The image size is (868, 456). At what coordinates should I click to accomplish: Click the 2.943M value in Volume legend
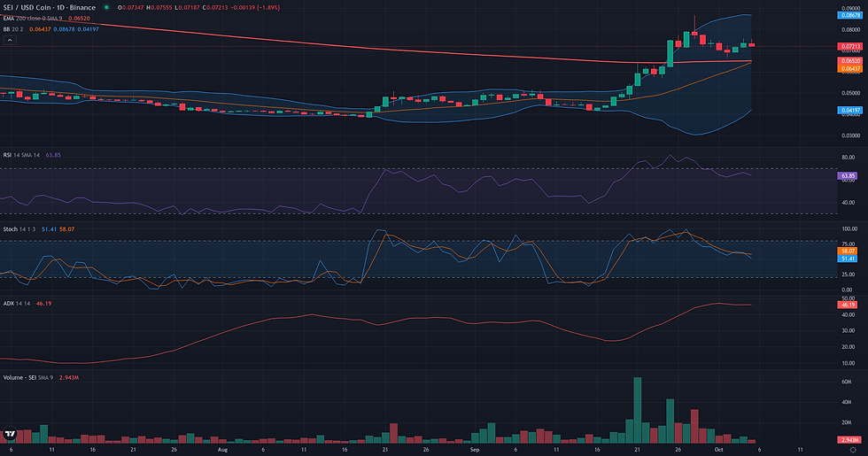[69, 377]
